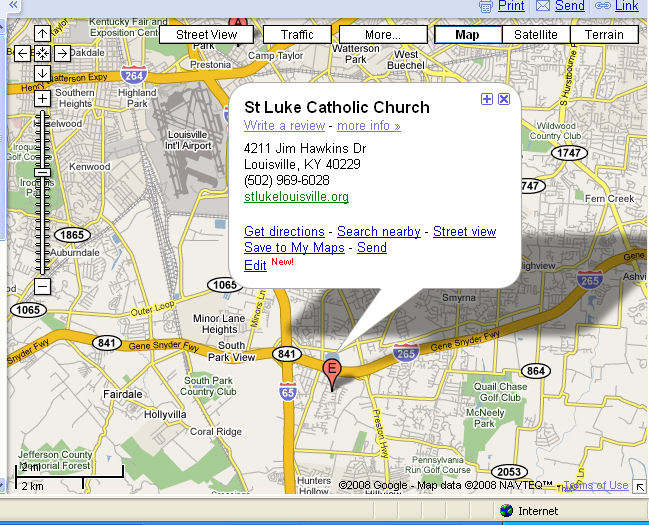Screen dimensions: 649x525
Task: Click the I-65 highway shield
Action: pos(288,391)
